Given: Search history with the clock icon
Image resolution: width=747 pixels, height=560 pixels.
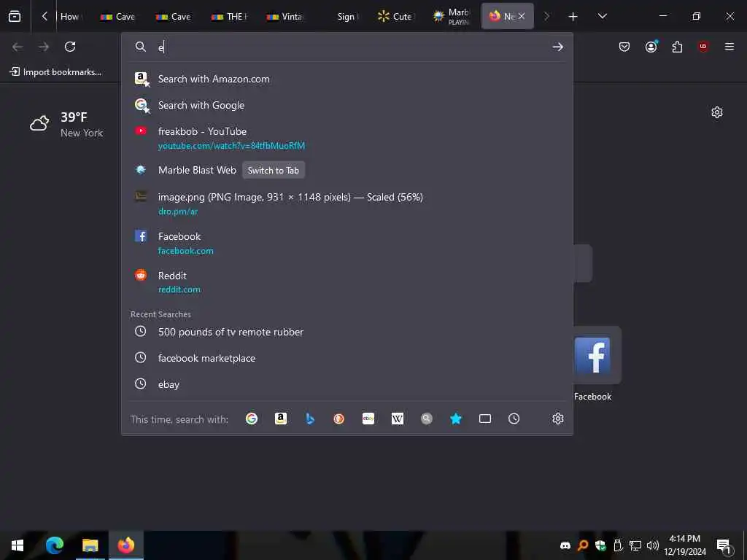Looking at the screenshot, I should 514,419.
